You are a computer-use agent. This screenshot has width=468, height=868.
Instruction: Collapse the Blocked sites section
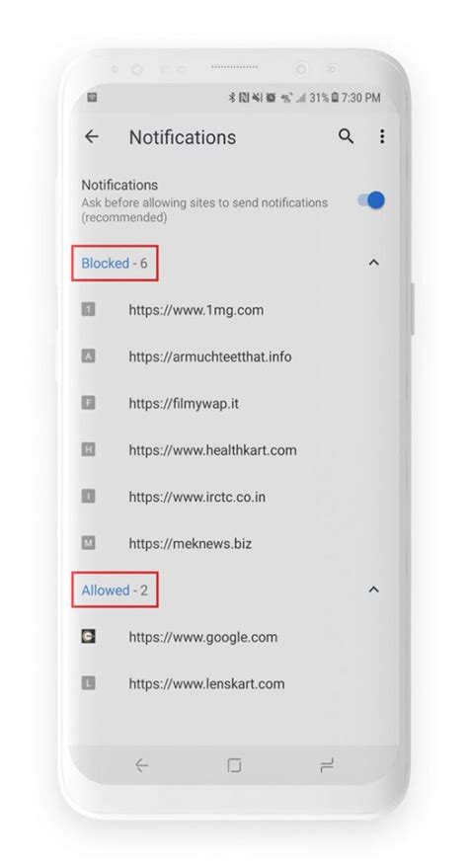374,263
